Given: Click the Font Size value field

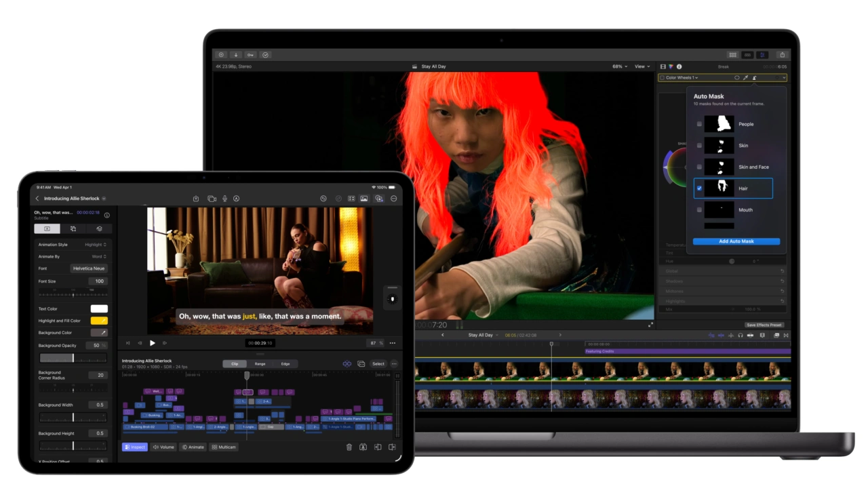Looking at the screenshot, I should click(99, 281).
